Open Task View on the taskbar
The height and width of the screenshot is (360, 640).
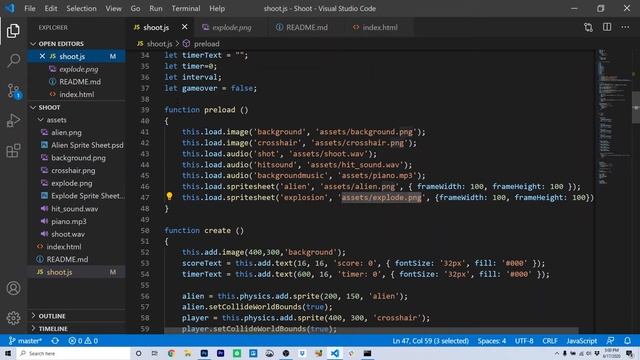point(155,353)
